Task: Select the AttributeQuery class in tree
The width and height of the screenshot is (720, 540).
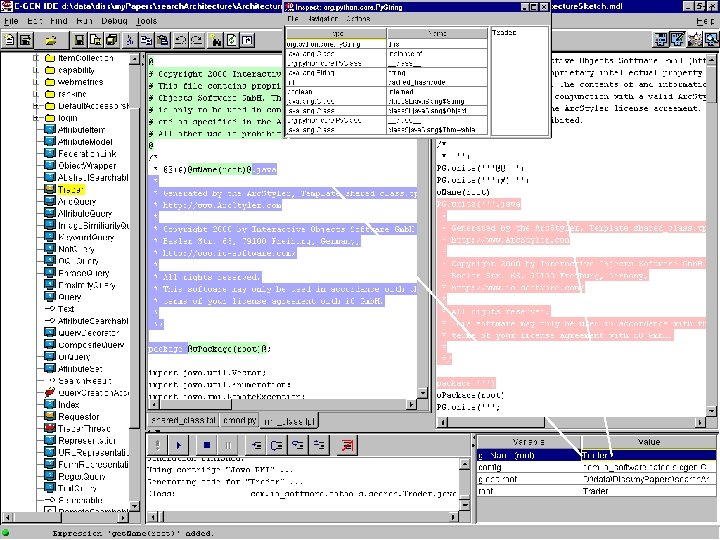Action: 85,213
